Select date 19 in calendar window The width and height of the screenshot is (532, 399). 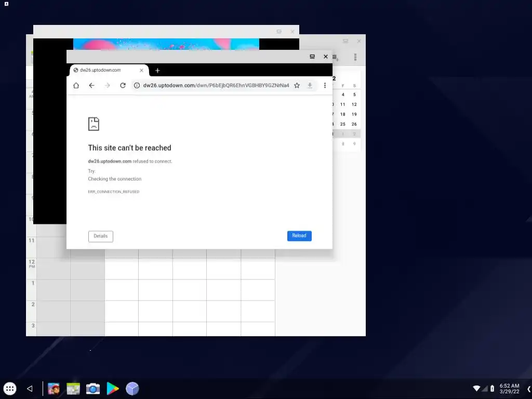pos(354,114)
